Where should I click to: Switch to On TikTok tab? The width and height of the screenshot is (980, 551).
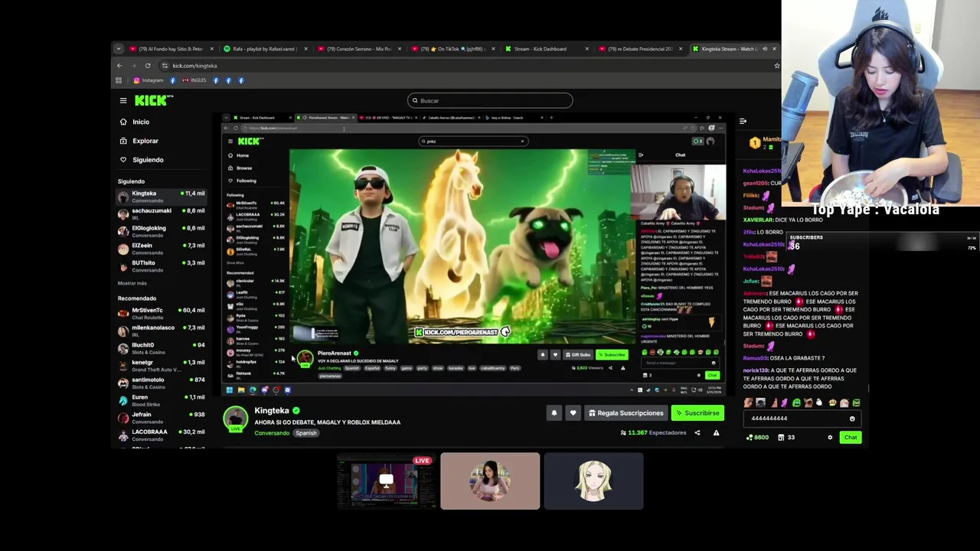pyautogui.click(x=452, y=49)
